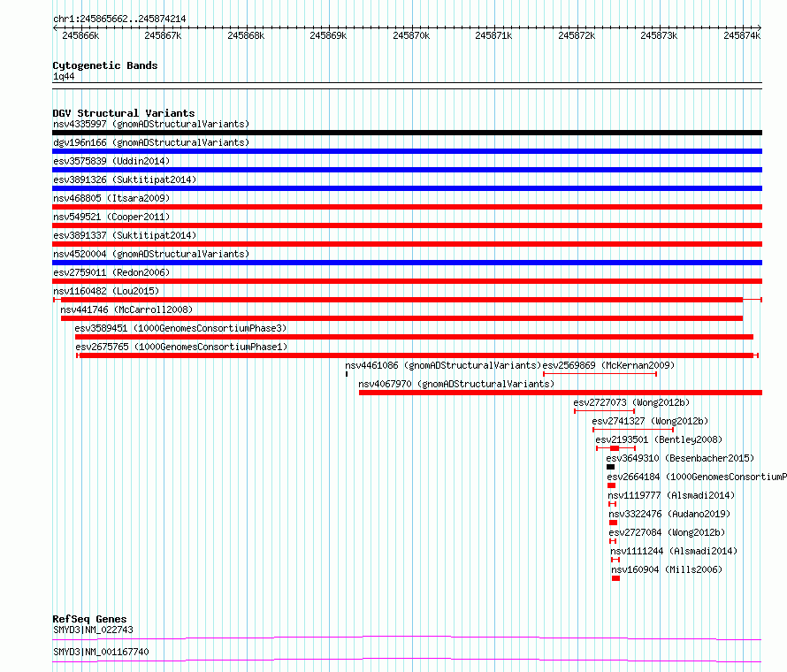Click the esv3575839 (Uddin2014) label
The height and width of the screenshot is (672, 787).
click(x=111, y=161)
